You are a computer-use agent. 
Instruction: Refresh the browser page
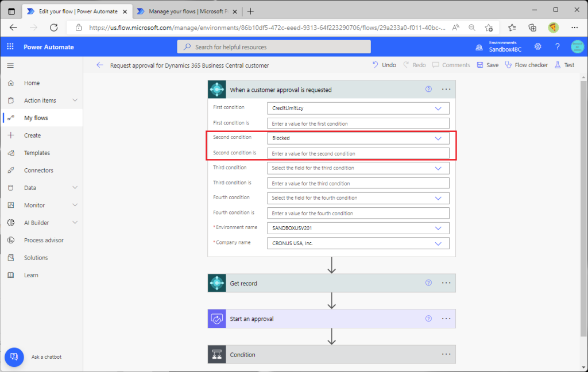(53, 28)
